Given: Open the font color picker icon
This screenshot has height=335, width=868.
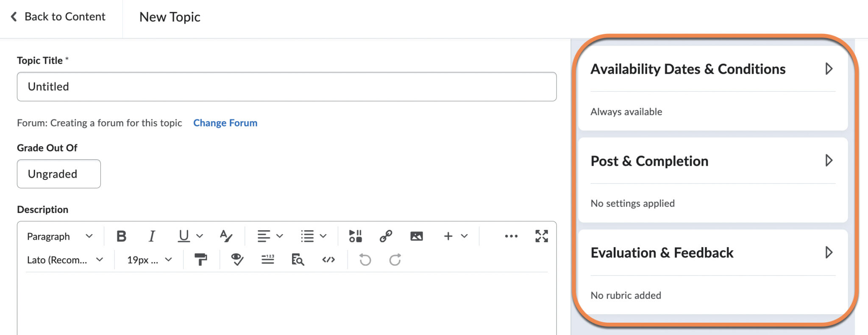Looking at the screenshot, I should [226, 236].
